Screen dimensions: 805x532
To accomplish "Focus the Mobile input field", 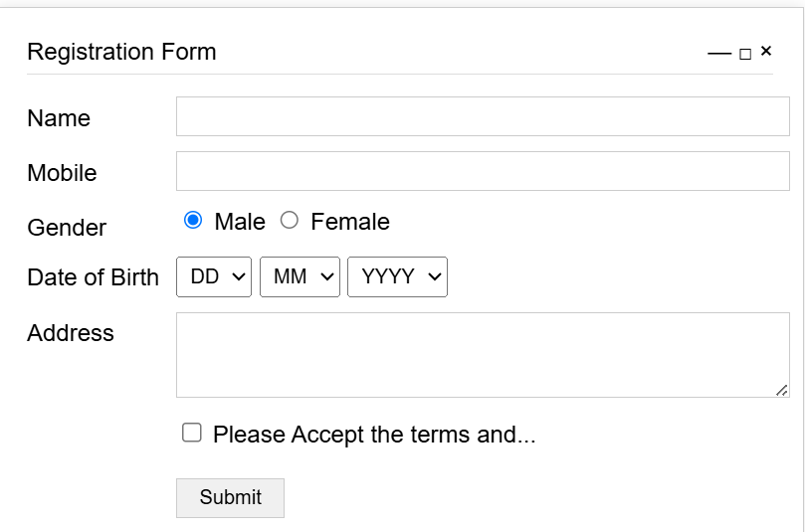I will pos(483,171).
